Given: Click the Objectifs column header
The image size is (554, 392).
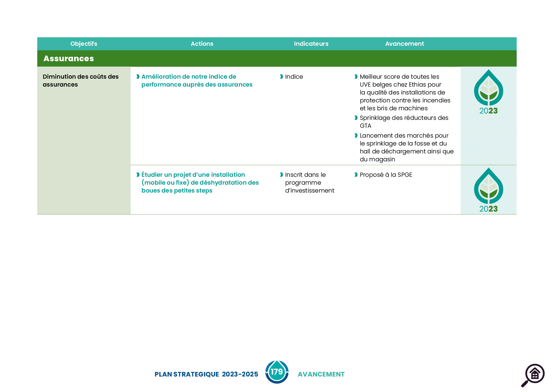Looking at the screenshot, I should [x=84, y=44].
